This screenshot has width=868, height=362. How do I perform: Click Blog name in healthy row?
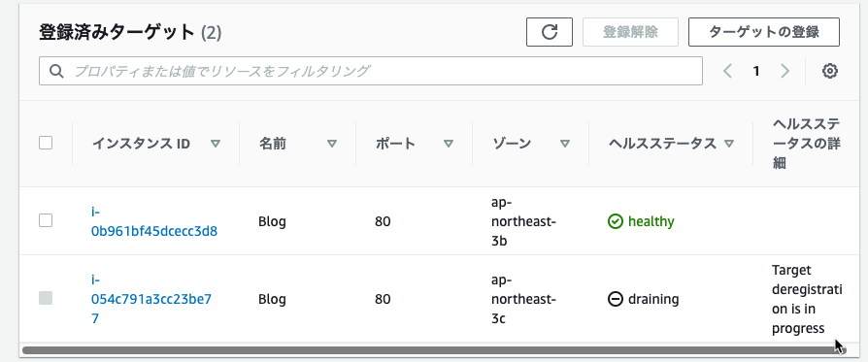click(273, 222)
